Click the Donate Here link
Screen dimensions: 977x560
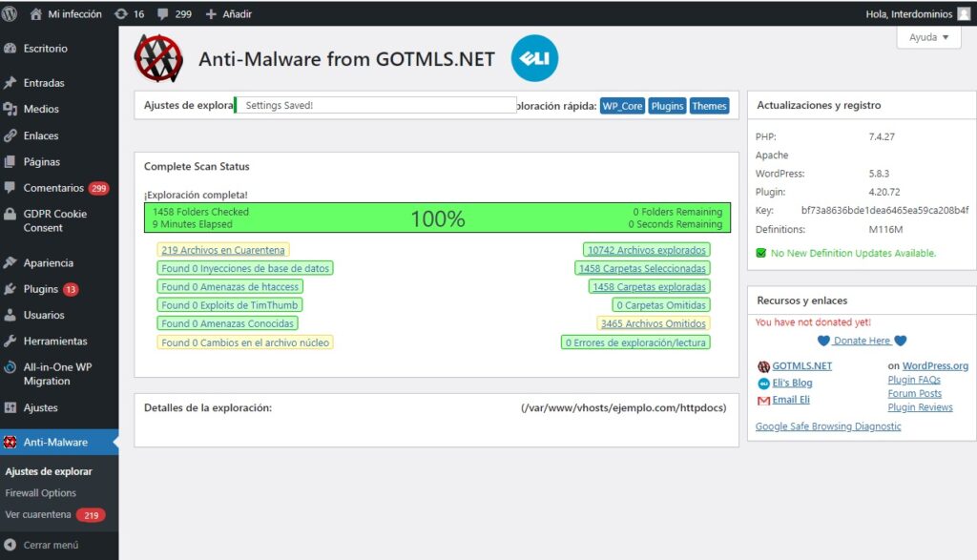coord(862,341)
